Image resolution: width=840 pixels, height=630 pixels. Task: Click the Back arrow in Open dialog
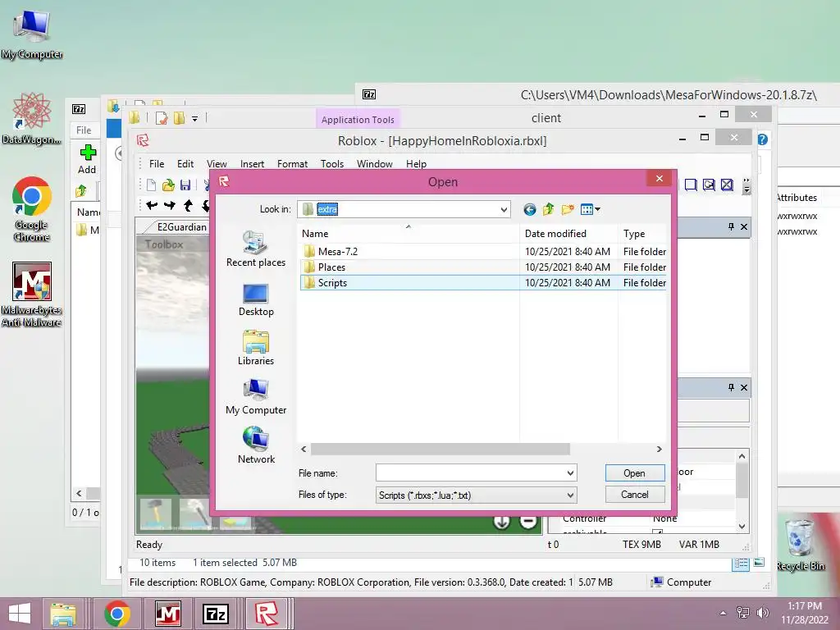click(x=529, y=209)
